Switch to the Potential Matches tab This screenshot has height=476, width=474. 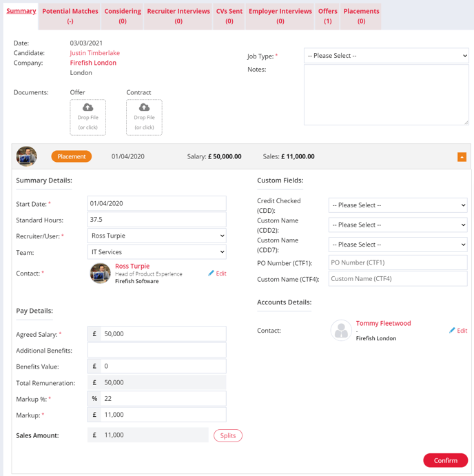[x=70, y=16]
